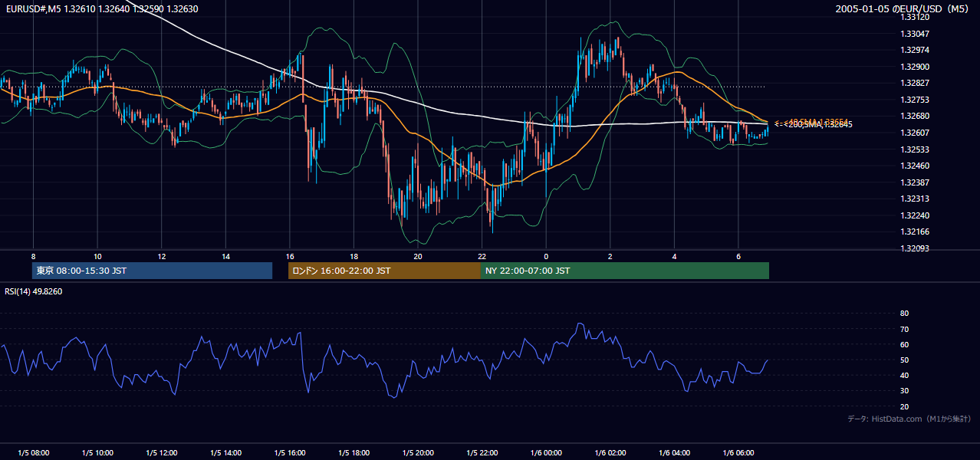Click the 1/6 04:00 bottom time label
Viewport: 980px width, 460px height.
click(x=674, y=453)
